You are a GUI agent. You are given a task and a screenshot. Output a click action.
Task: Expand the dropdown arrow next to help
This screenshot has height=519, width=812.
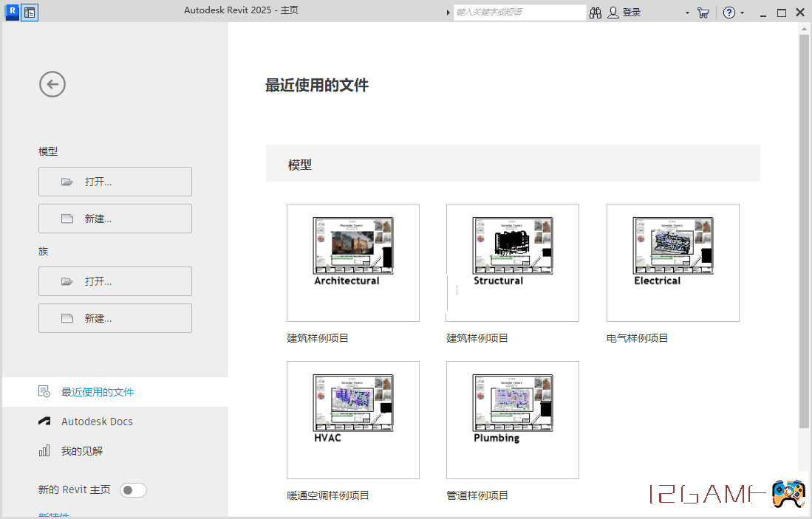(x=743, y=13)
